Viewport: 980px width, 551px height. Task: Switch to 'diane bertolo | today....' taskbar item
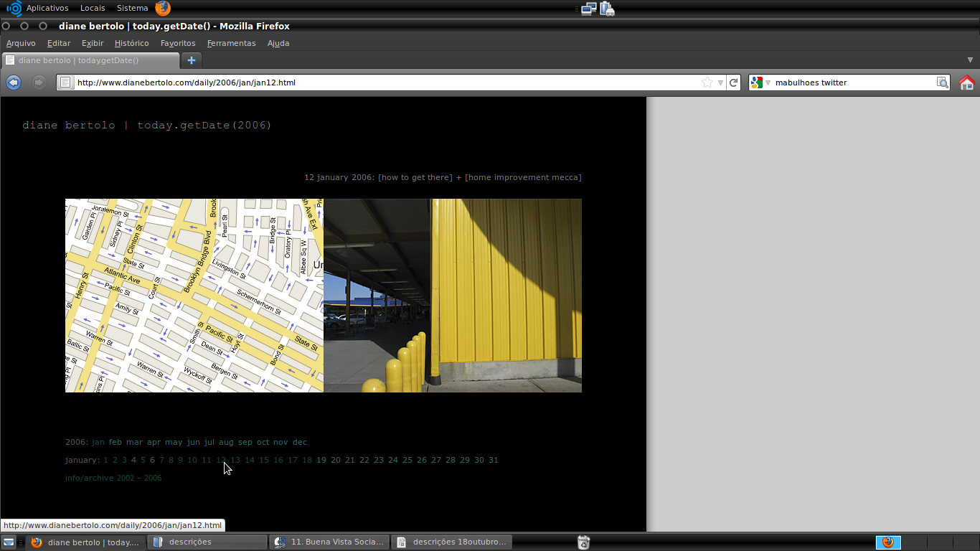tap(85, 542)
